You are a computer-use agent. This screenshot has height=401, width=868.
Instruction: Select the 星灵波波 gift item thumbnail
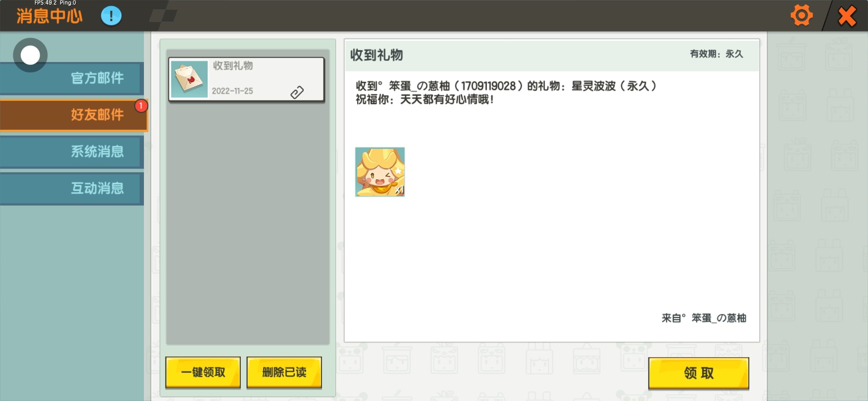pos(380,172)
